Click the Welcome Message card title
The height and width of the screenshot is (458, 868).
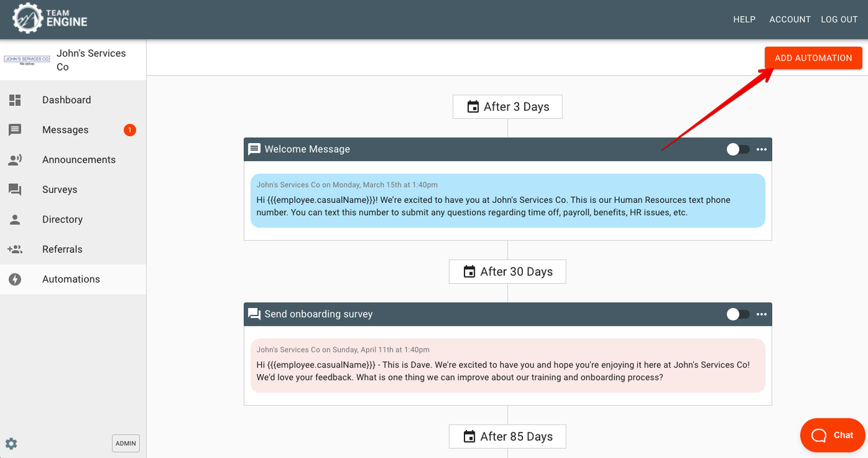307,149
